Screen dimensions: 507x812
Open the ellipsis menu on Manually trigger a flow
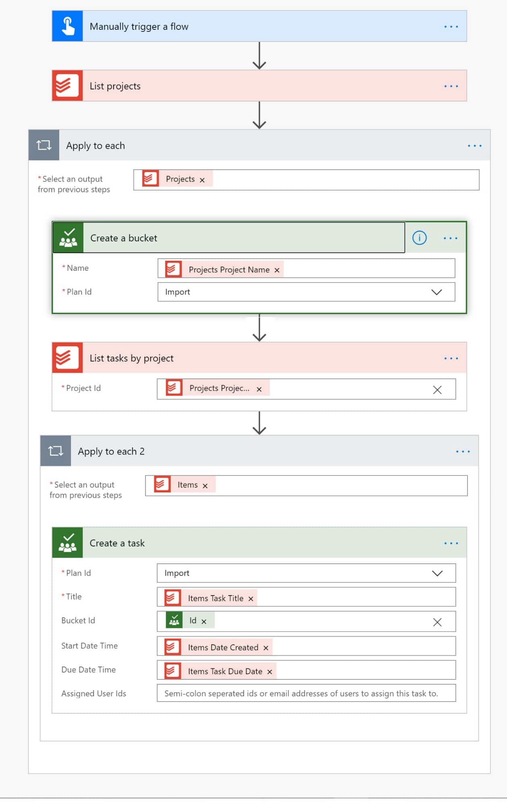pyautogui.click(x=451, y=27)
